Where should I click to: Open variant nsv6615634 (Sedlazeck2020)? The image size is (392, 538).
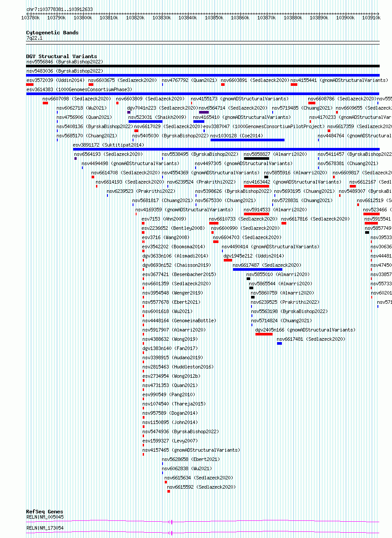click(199, 478)
